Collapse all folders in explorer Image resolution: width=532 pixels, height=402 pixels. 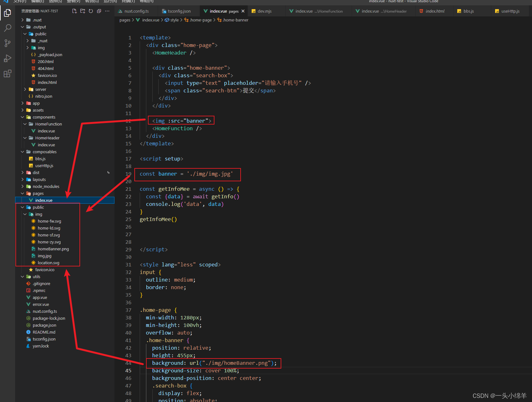click(x=99, y=11)
